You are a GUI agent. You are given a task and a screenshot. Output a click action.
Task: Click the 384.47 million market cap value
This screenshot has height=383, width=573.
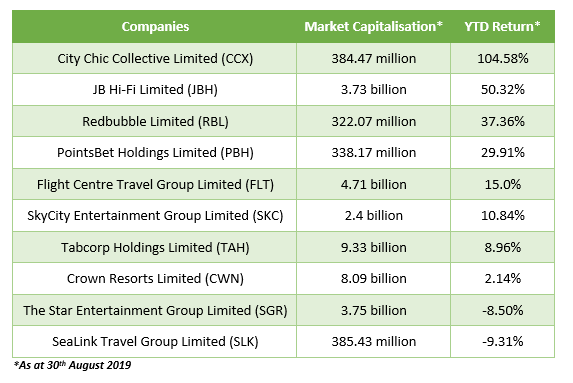373,58
